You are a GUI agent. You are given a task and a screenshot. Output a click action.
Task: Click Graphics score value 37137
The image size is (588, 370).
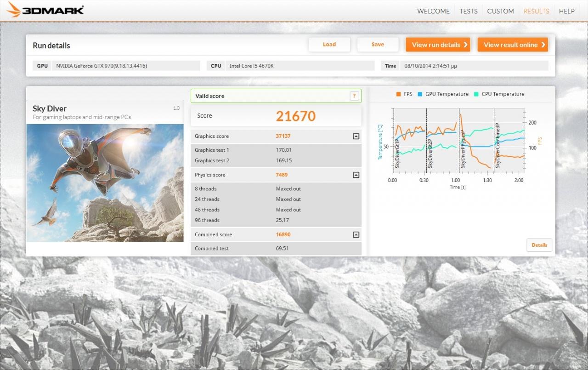(x=283, y=137)
